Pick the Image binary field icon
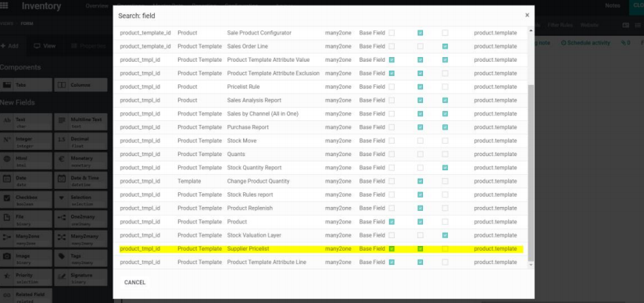 (x=7, y=256)
